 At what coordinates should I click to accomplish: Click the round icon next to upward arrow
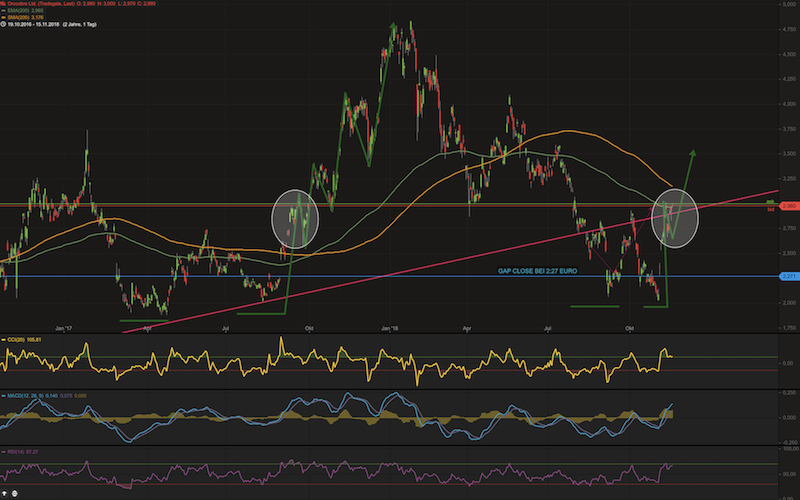[14, 493]
